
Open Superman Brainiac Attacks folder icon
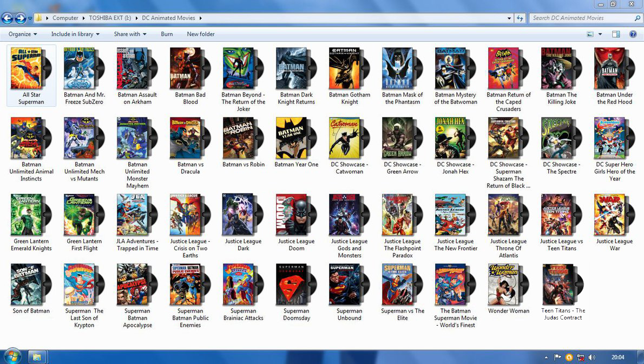tap(243, 284)
